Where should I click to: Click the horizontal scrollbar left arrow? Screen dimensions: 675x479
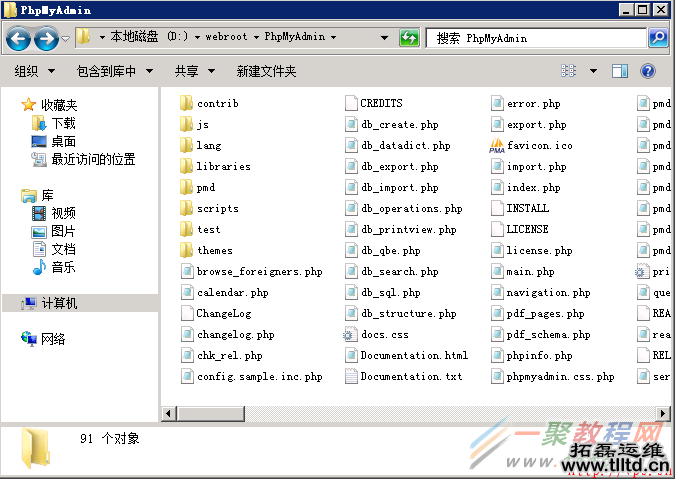click(x=168, y=414)
